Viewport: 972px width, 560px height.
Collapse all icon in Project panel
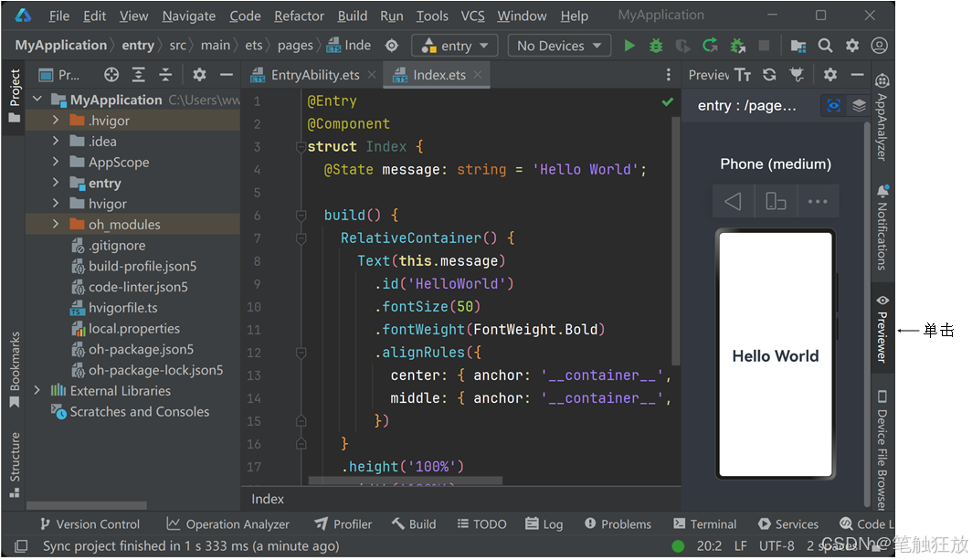(165, 75)
